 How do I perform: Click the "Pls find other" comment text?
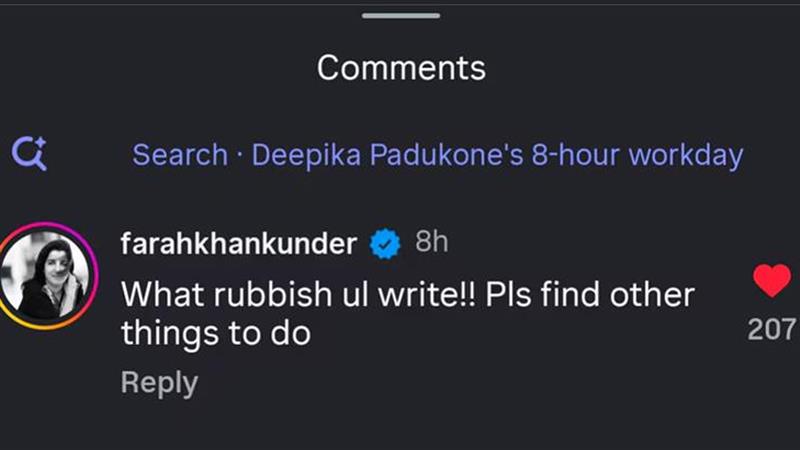click(x=590, y=294)
